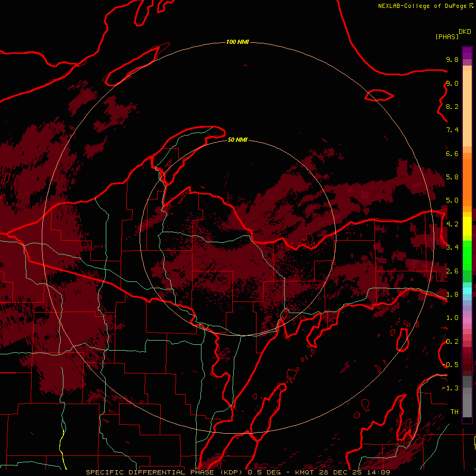The height and width of the screenshot is (476, 476).
Task: Click the 9.0 legend value
Action: (x=452, y=83)
